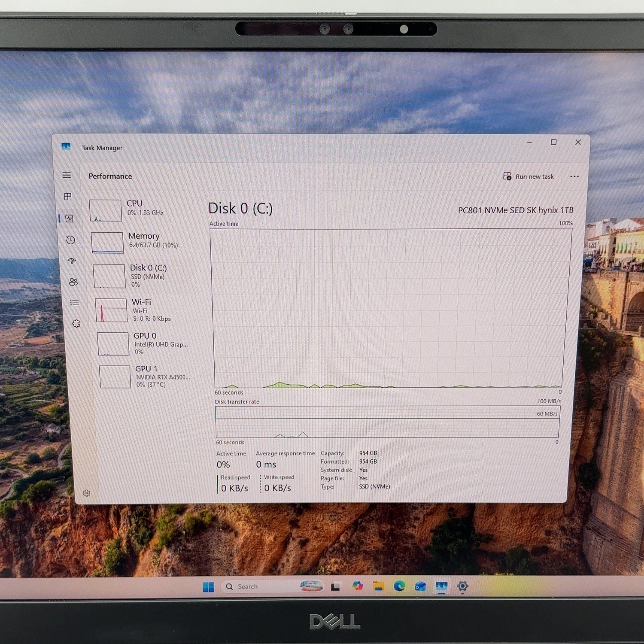The height and width of the screenshot is (644, 644).
Task: Click the Memory mini graph thumbnail
Action: (107, 243)
